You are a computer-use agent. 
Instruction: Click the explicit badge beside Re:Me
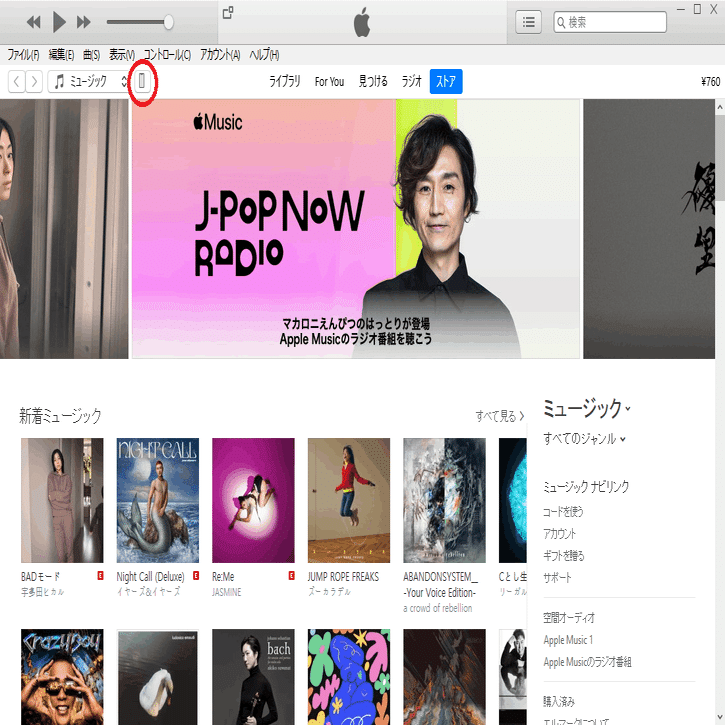pos(291,576)
